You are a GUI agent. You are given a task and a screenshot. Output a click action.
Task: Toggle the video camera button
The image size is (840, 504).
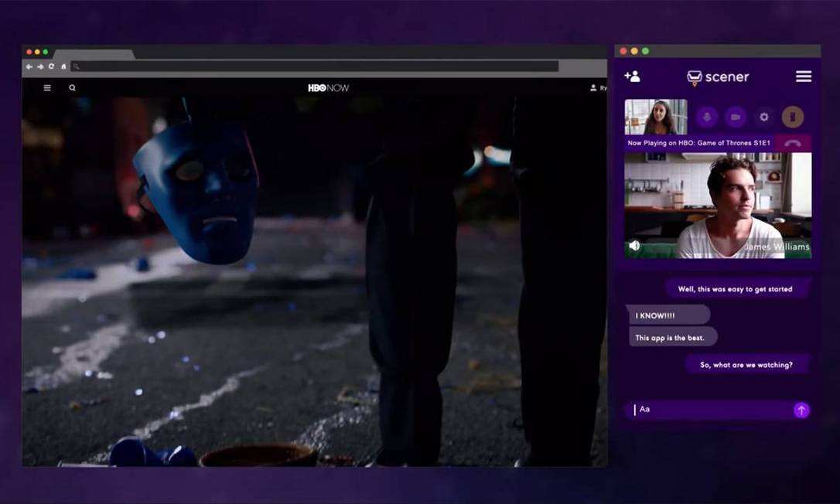pyautogui.click(x=735, y=117)
